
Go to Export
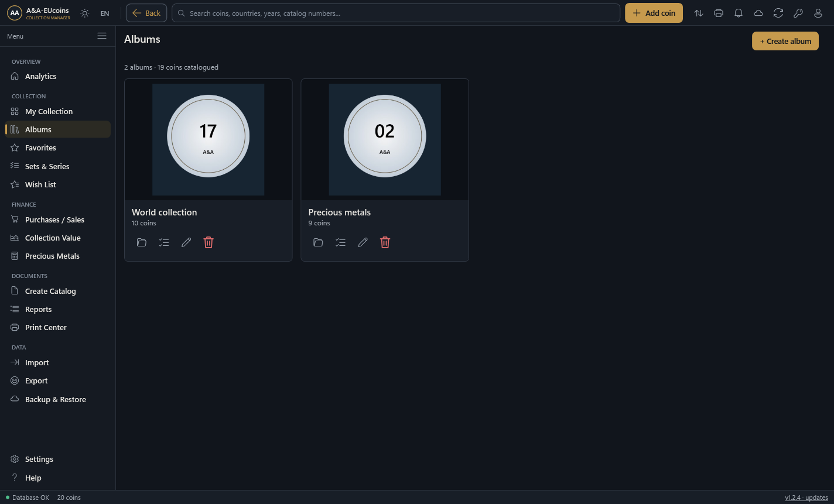coord(57,380)
